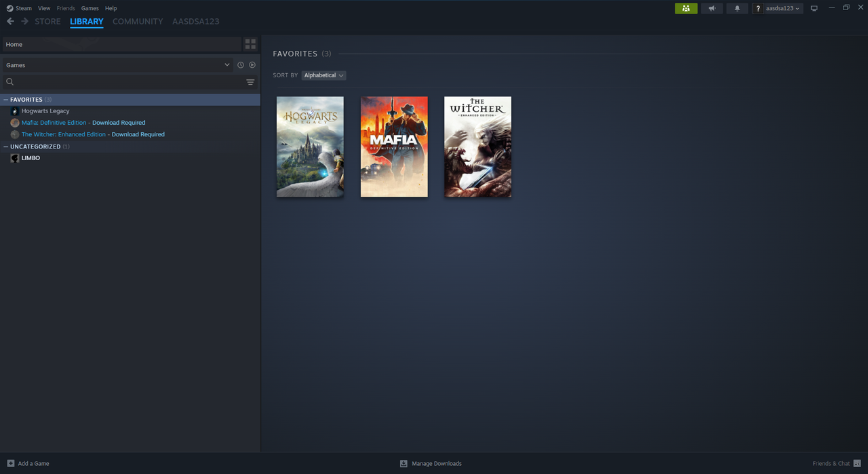868x474 pixels.
Task: Go back with the left arrow
Action: coord(10,21)
